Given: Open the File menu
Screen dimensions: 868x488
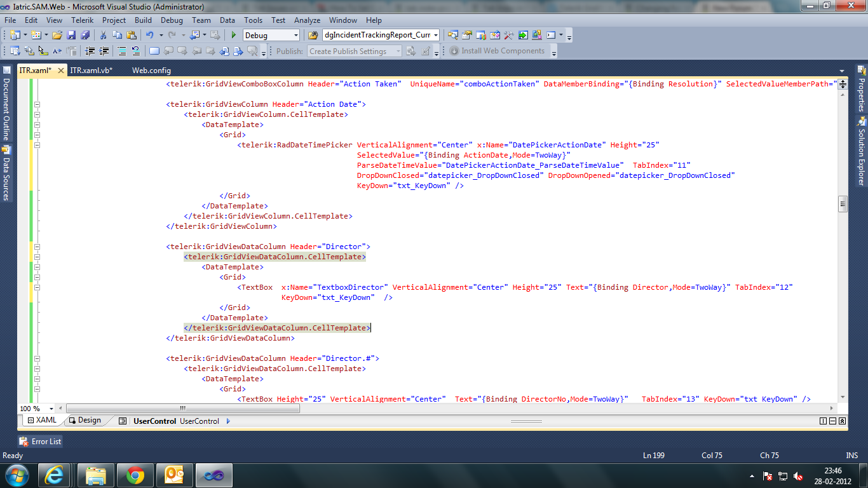Looking at the screenshot, I should 10,20.
